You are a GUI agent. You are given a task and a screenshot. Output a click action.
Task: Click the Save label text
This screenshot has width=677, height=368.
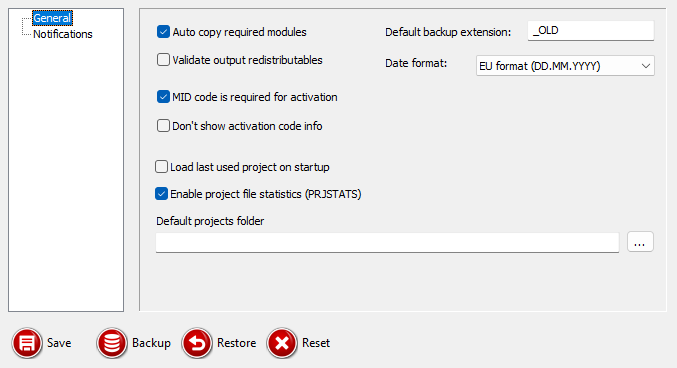pos(59,343)
